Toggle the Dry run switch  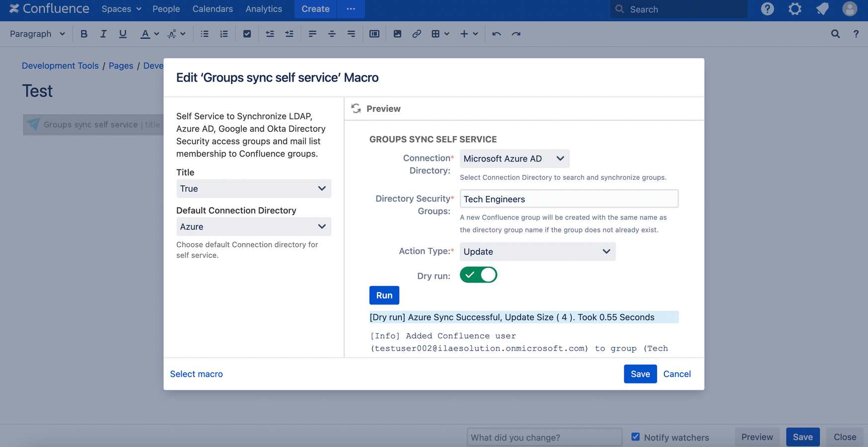tap(478, 275)
